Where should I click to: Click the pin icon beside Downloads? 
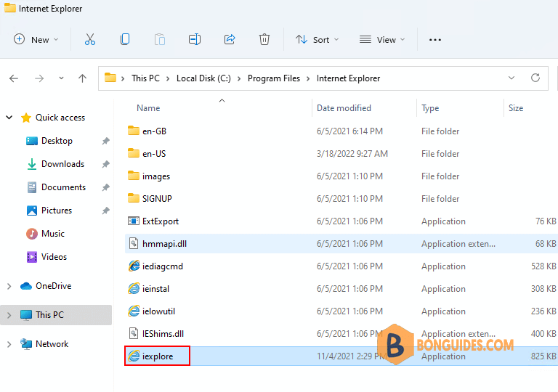click(105, 164)
